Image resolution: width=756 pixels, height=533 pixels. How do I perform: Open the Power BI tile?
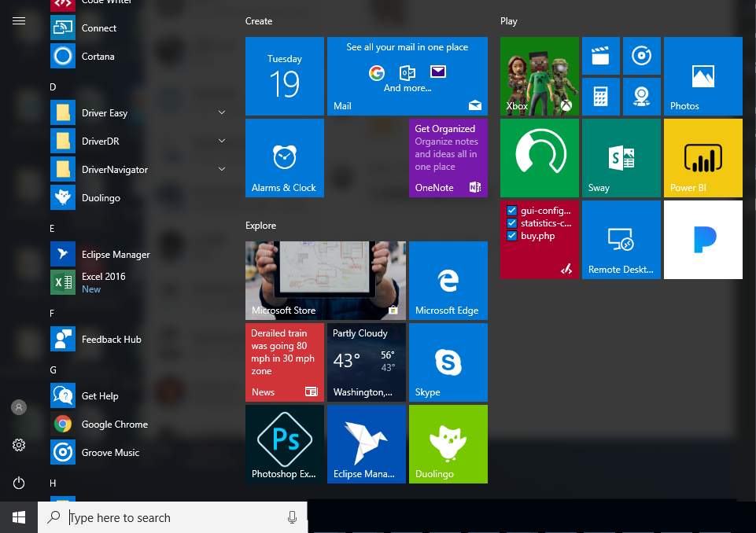[x=703, y=157]
